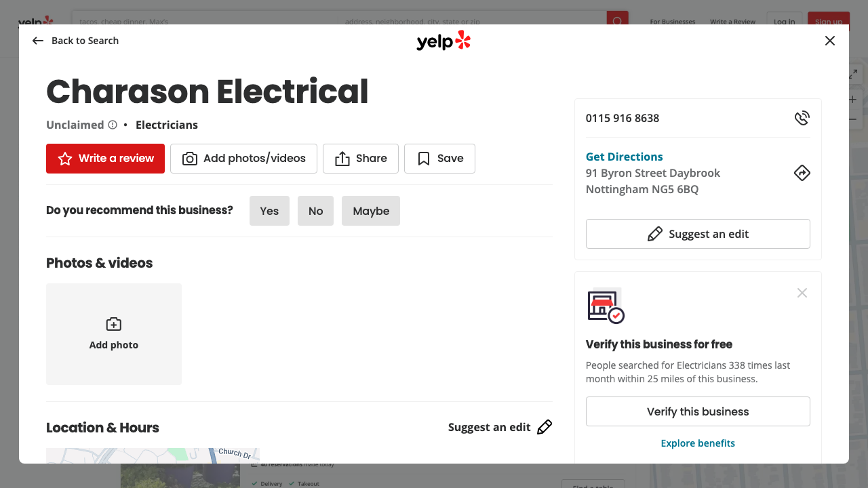Click the Yelp logo at the top
This screenshot has width=868, height=488.
point(443,41)
